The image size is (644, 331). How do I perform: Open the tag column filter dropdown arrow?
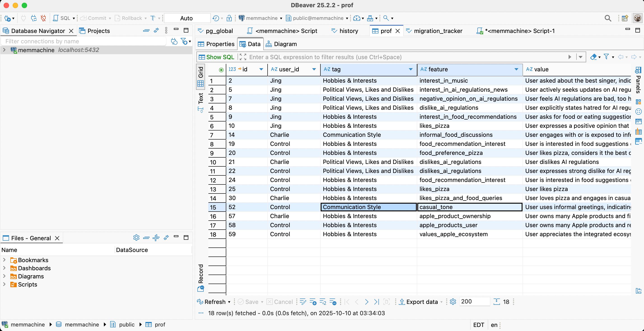point(411,69)
